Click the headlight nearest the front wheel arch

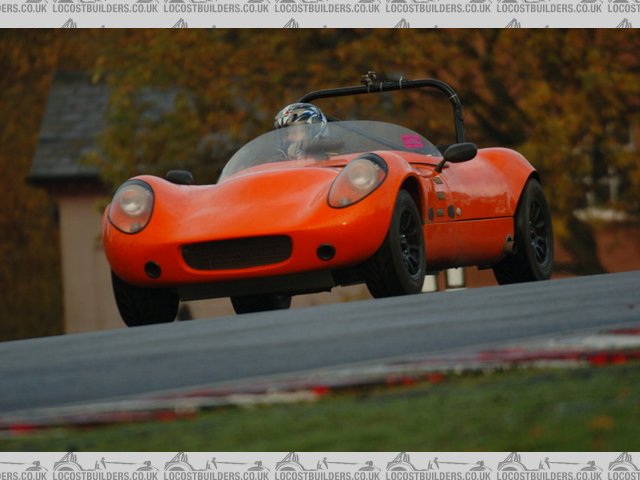pyautogui.click(x=358, y=180)
